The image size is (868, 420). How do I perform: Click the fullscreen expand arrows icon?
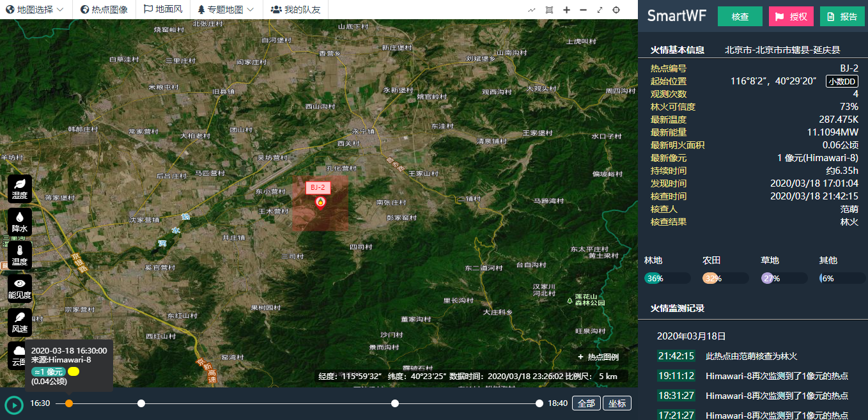600,10
